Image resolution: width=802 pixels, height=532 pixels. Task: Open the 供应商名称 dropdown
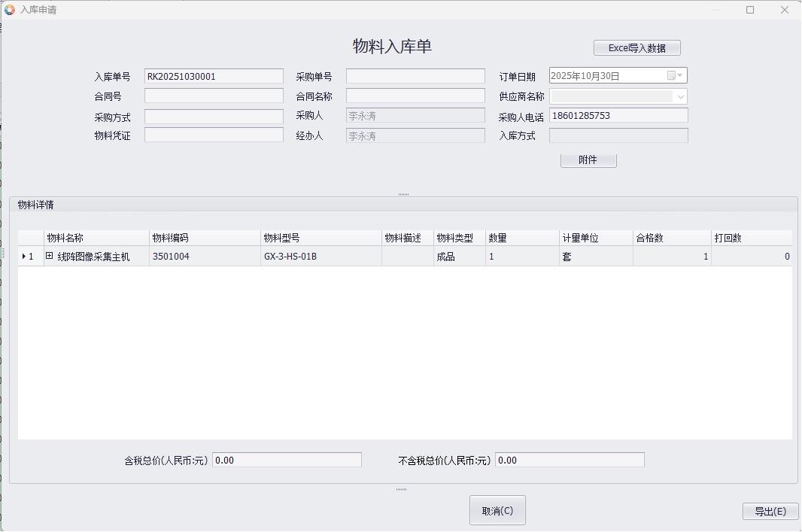click(680, 96)
